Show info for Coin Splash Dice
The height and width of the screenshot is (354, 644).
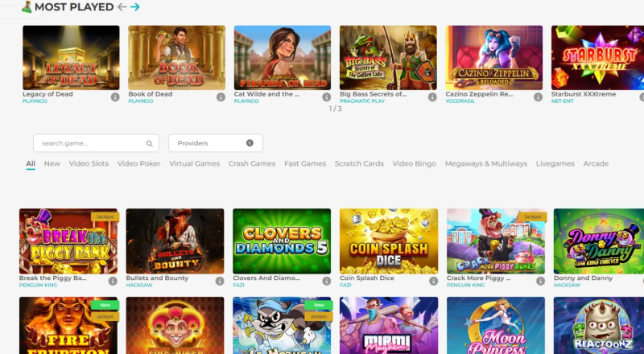[x=433, y=281]
